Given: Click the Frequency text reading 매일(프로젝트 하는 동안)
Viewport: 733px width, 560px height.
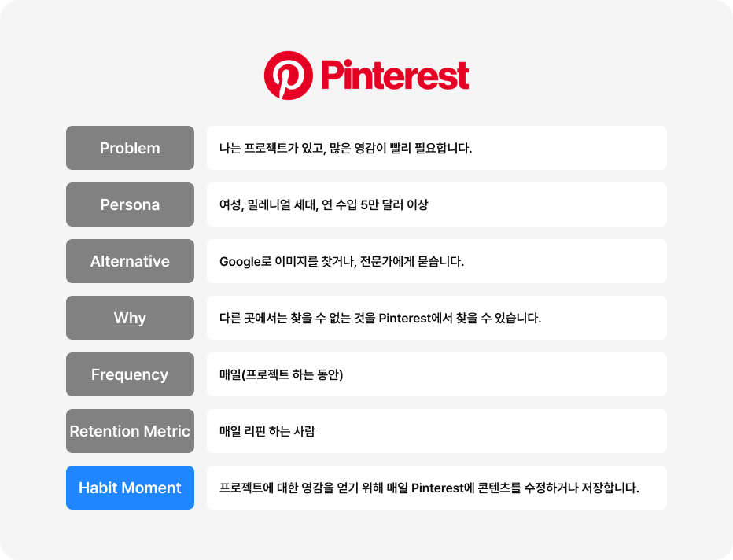Looking at the screenshot, I should click(281, 374).
